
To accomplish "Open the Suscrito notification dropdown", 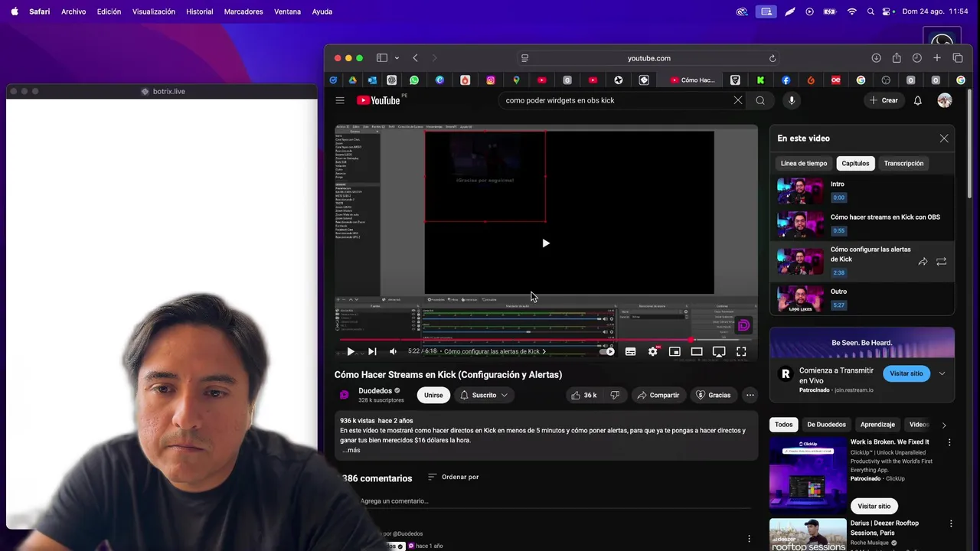I will 484,395.
